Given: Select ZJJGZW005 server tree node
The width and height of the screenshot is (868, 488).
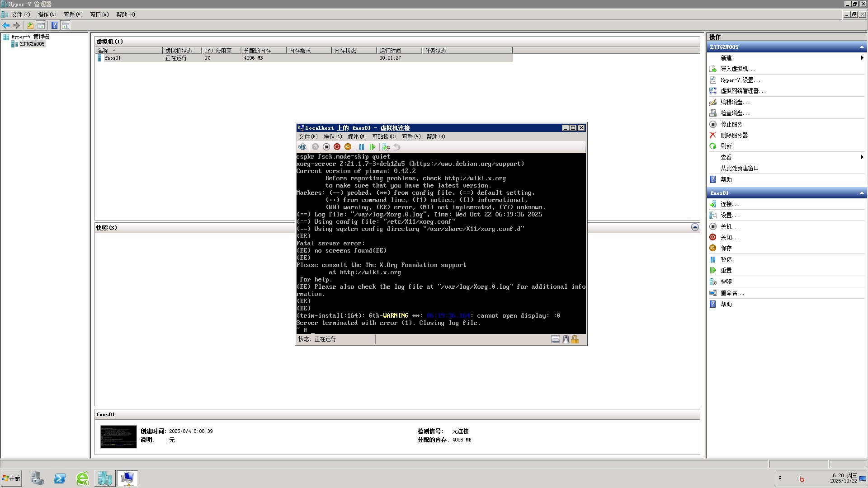Looking at the screenshot, I should tap(32, 44).
